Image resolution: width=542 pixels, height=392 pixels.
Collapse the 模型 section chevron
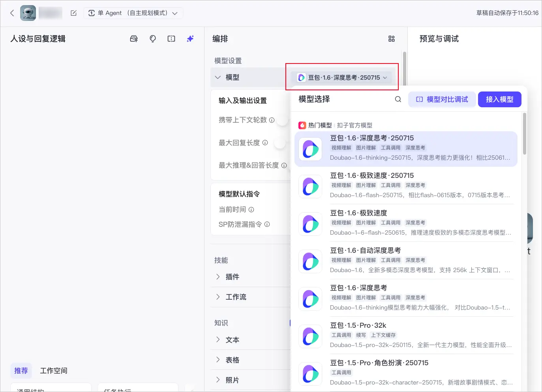218,77
